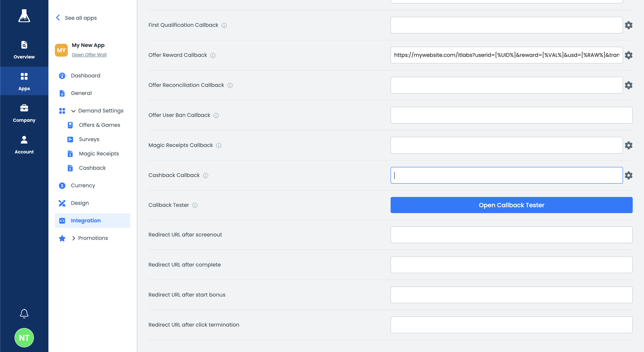The width and height of the screenshot is (644, 352).
Task: Focus Redirect URL after complete field
Action: coord(511,265)
